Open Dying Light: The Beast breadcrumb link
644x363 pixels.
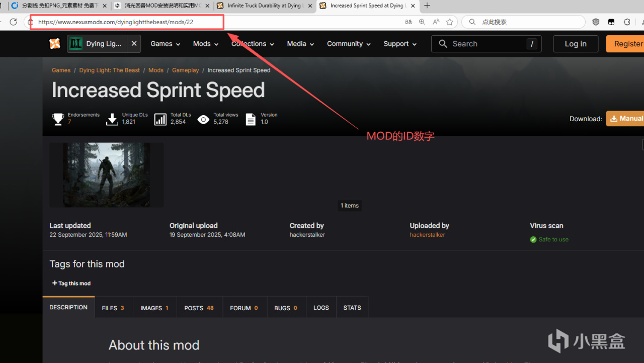110,70
